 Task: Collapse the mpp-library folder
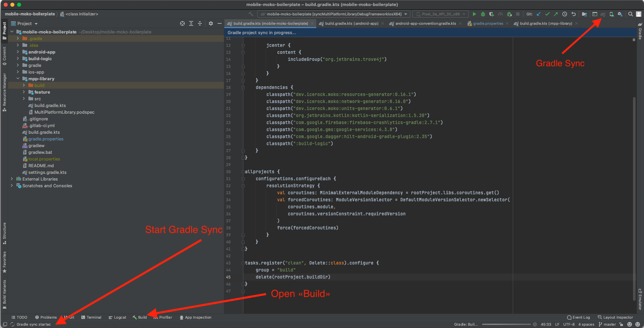18,79
